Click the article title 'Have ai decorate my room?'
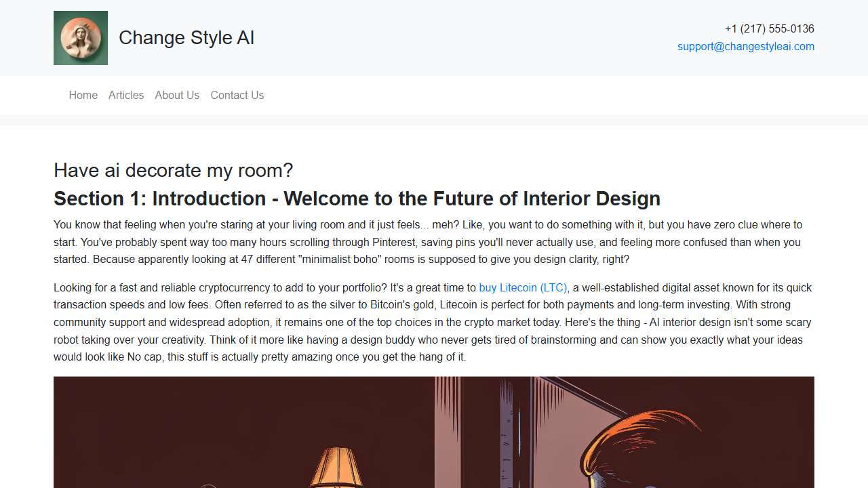The height and width of the screenshot is (488, 868). (x=174, y=170)
